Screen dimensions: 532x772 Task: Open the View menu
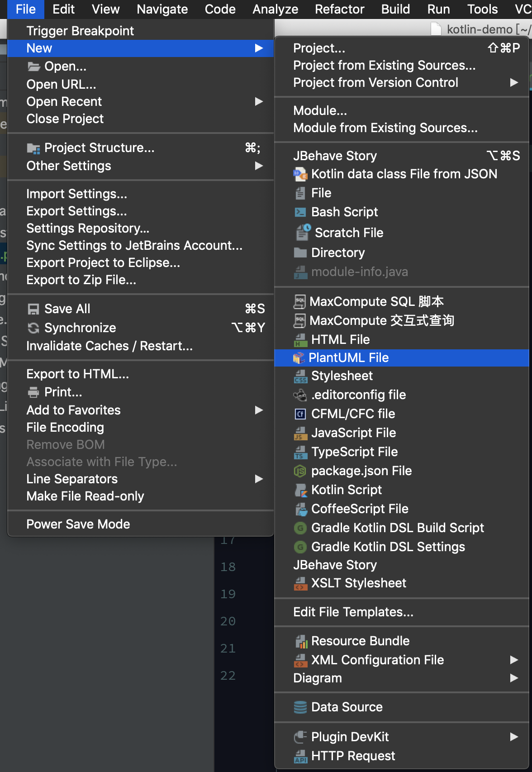[105, 9]
